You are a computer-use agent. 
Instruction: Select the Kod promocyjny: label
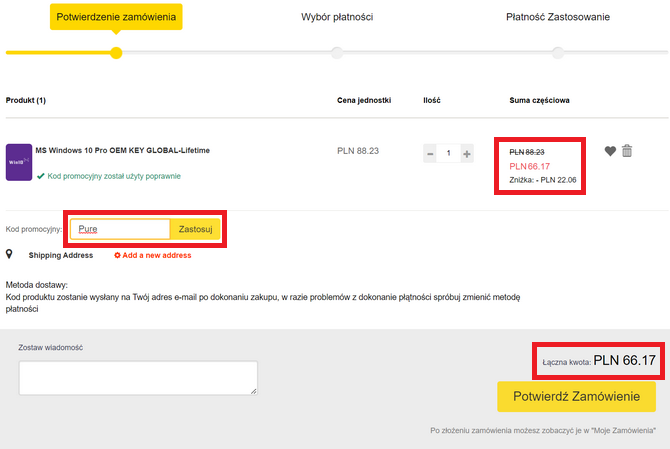pyautogui.click(x=34, y=229)
